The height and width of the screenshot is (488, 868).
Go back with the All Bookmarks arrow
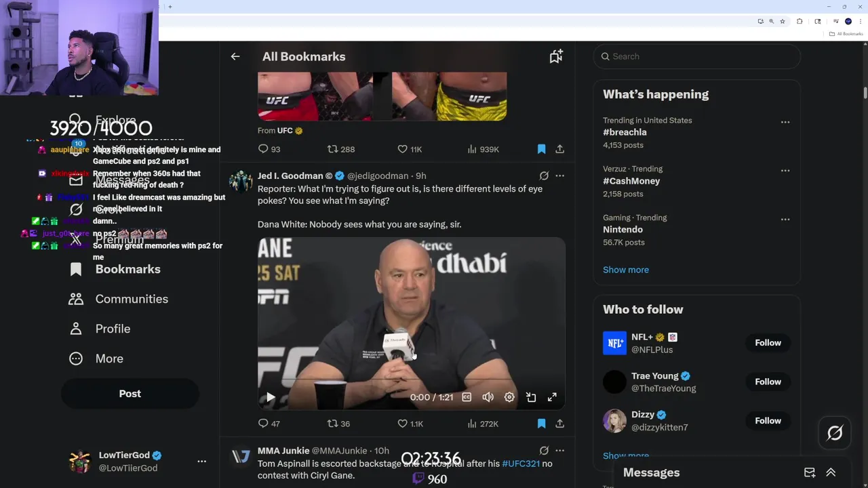[x=235, y=57]
